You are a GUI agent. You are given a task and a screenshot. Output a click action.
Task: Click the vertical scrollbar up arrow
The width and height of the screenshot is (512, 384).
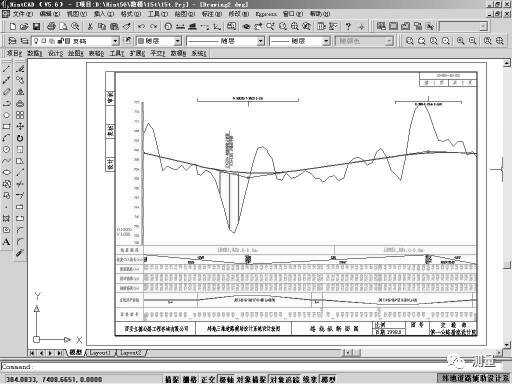507,62
